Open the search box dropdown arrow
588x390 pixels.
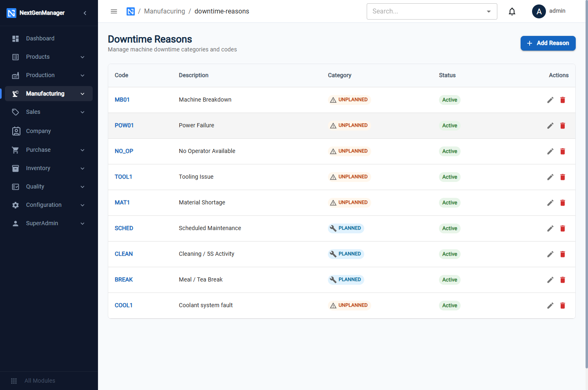(489, 11)
